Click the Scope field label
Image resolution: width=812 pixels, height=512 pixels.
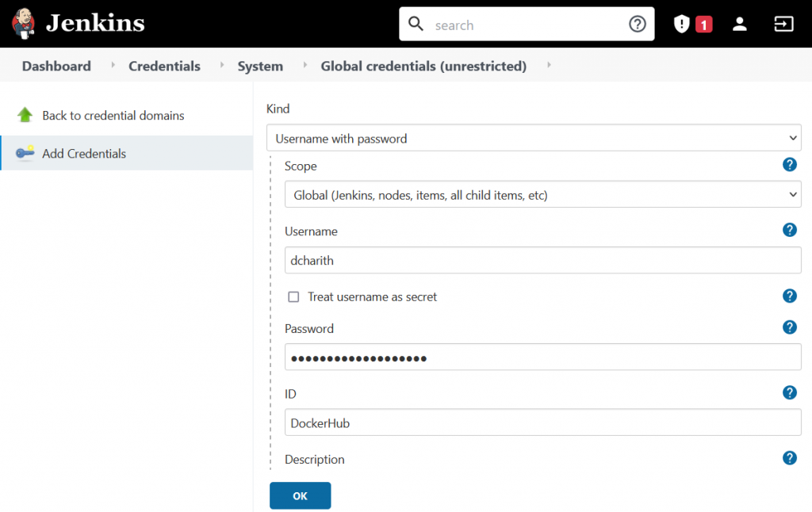[x=301, y=166]
